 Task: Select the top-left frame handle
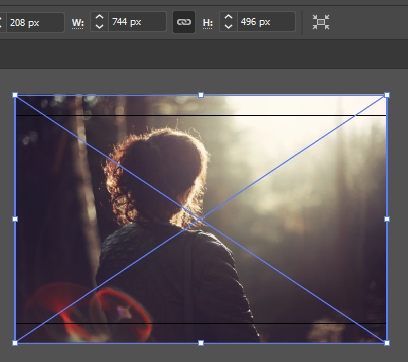[15, 95]
